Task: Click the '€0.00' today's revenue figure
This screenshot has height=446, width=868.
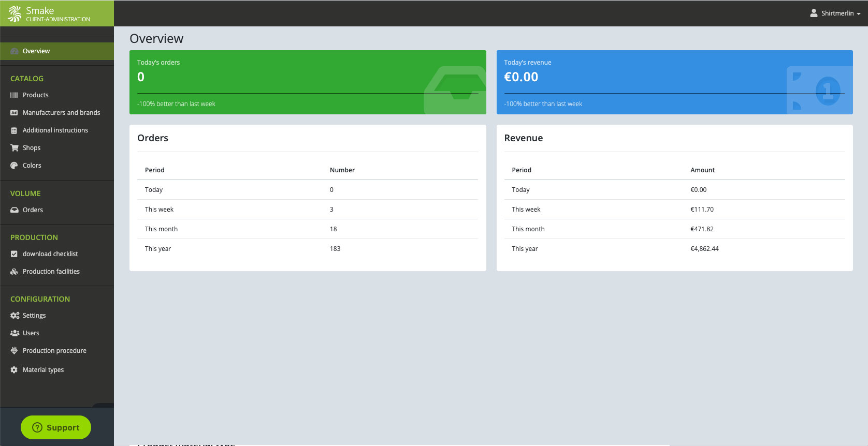Action: point(521,77)
